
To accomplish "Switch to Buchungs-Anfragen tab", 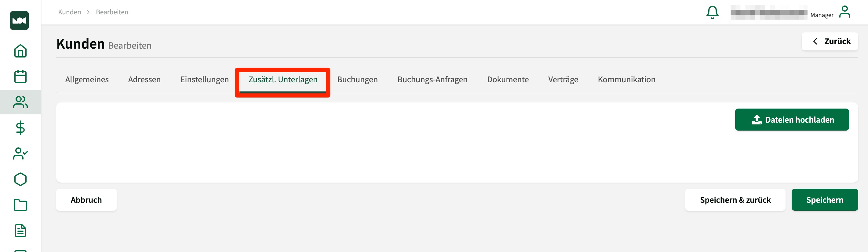I will pyautogui.click(x=432, y=80).
